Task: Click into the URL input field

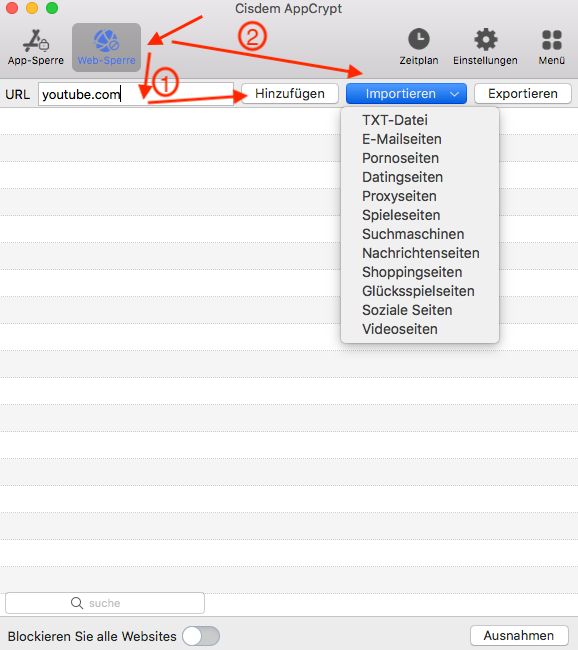Action: point(136,94)
